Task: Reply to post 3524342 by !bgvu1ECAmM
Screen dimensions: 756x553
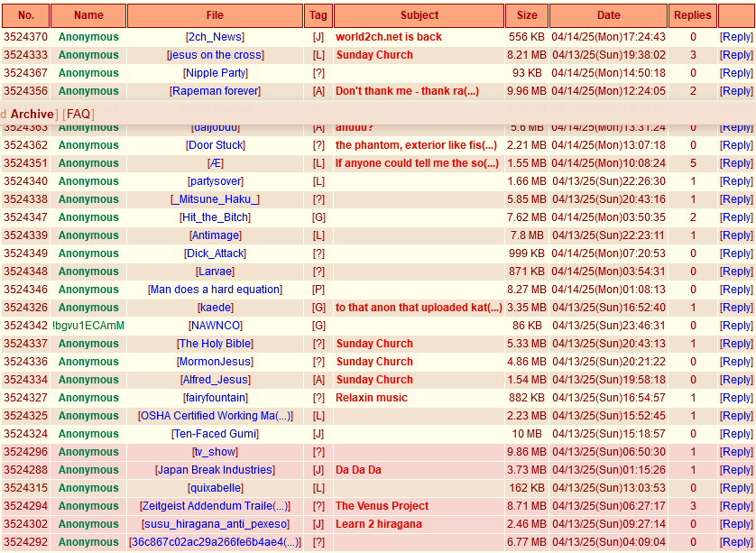Action: click(736, 326)
